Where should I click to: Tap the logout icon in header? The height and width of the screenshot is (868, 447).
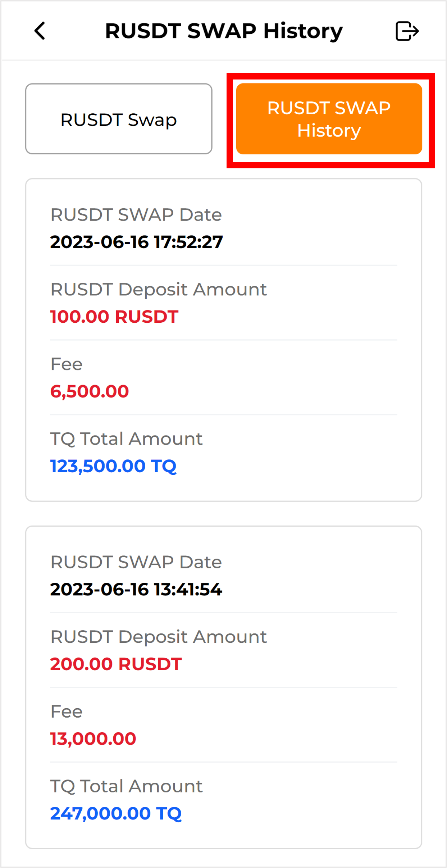407,31
